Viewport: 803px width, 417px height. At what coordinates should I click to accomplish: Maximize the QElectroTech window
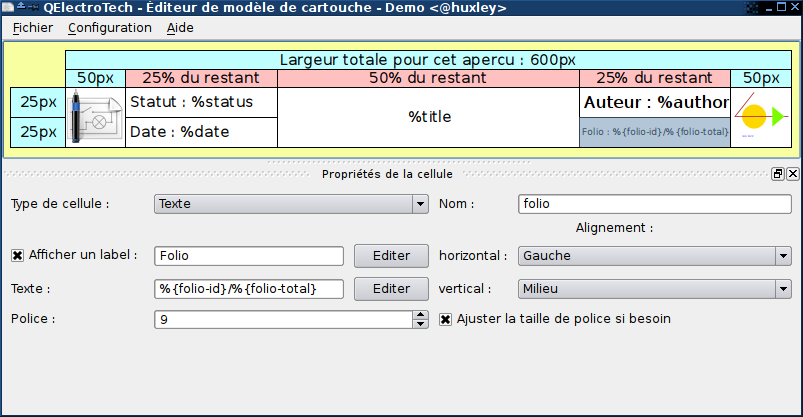click(781, 7)
